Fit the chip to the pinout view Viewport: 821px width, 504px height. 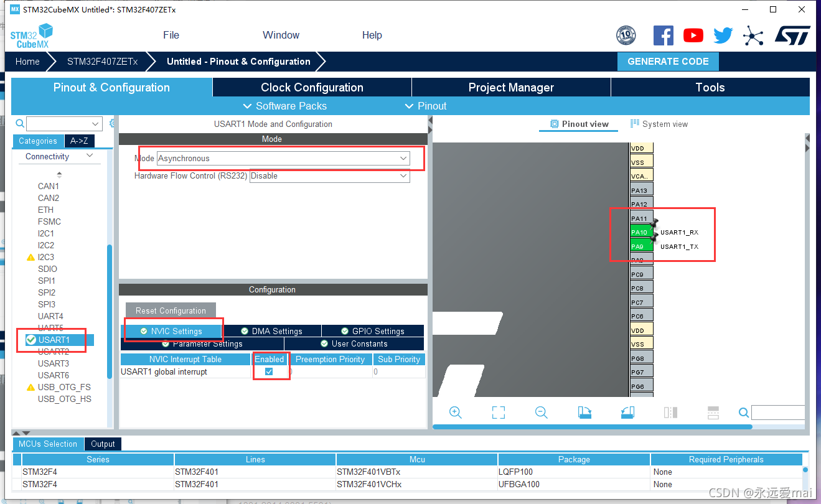pos(498,412)
